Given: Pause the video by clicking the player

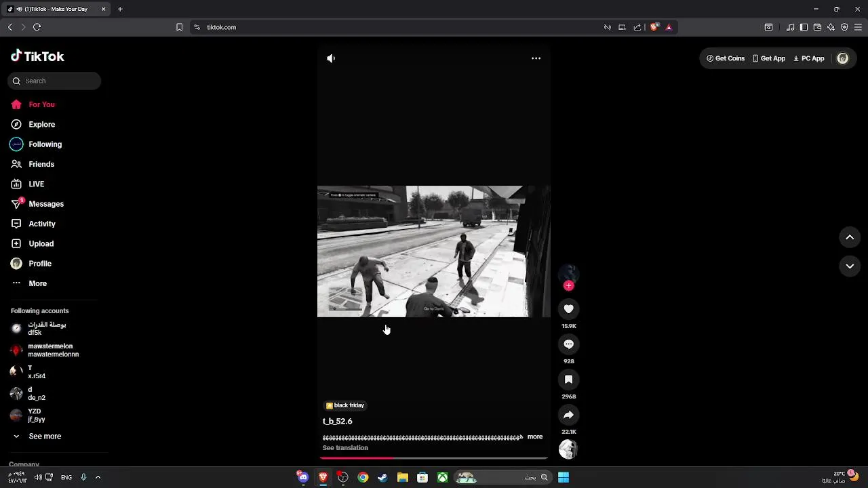Looking at the screenshot, I should 434,251.
